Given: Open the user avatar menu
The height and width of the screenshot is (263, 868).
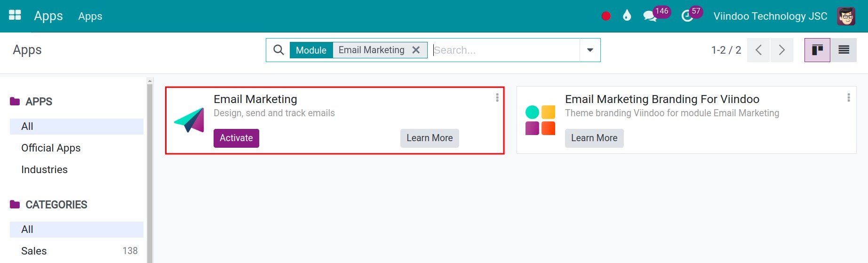Looking at the screenshot, I should pos(846,16).
